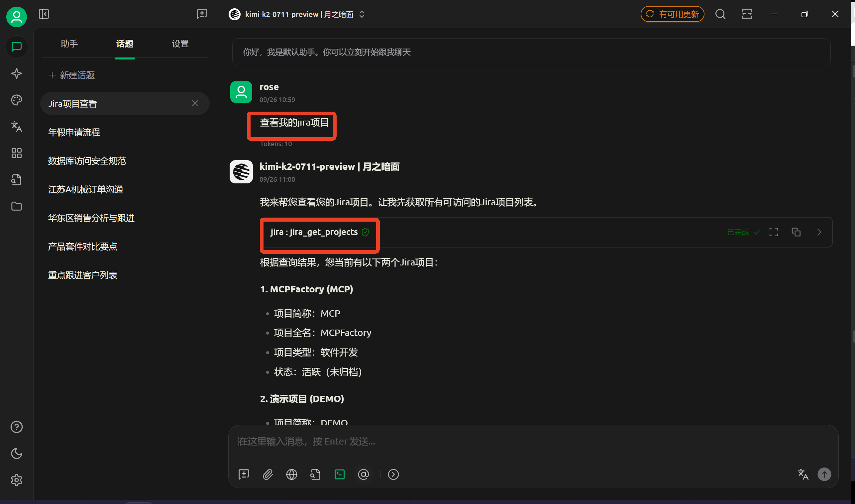
Task: Open the translation icon in left sidebar
Action: click(16, 126)
